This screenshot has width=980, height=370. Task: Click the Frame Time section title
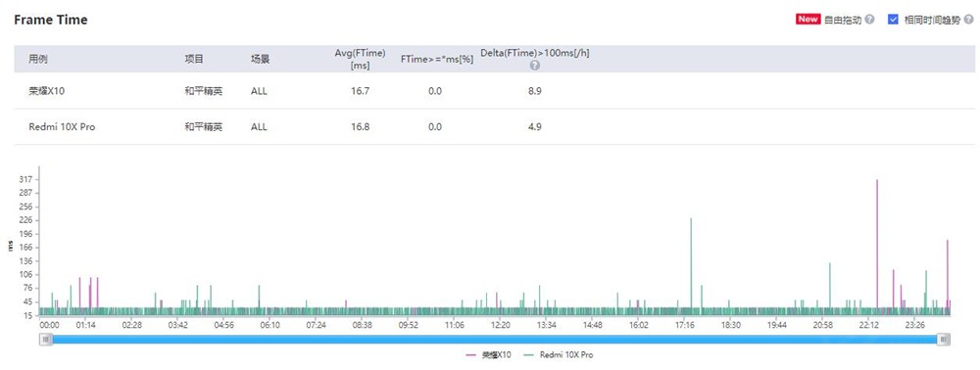pyautogui.click(x=51, y=20)
